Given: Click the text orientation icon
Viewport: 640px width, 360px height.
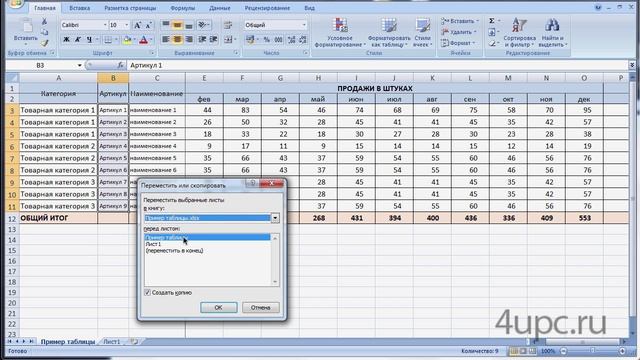Looking at the screenshot, I should pyautogui.click(x=203, y=25).
